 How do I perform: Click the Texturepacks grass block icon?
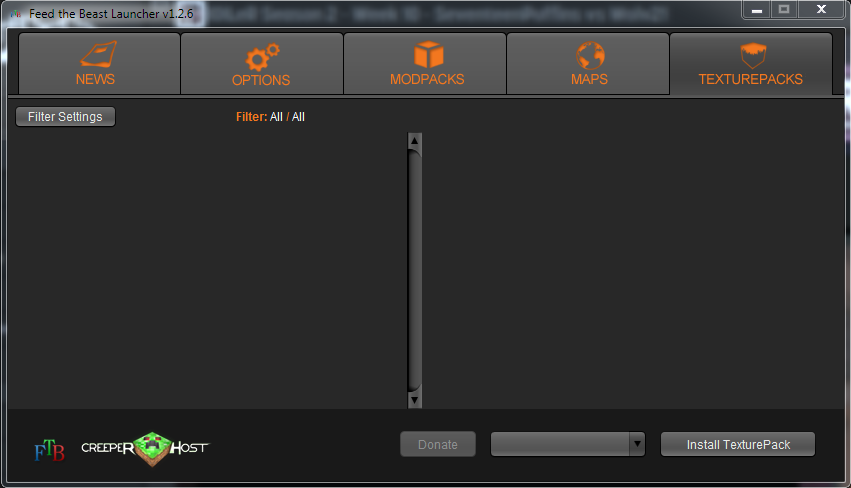click(753, 55)
